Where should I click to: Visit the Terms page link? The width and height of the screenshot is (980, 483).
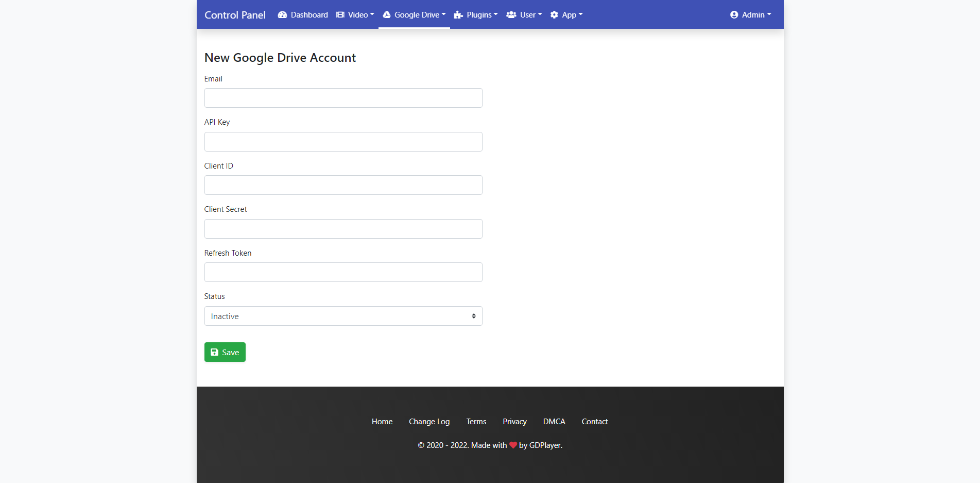(x=476, y=422)
